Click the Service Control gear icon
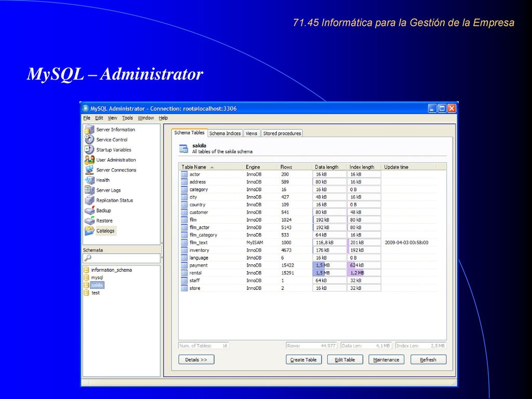The width and height of the screenshot is (532, 399). [89, 139]
